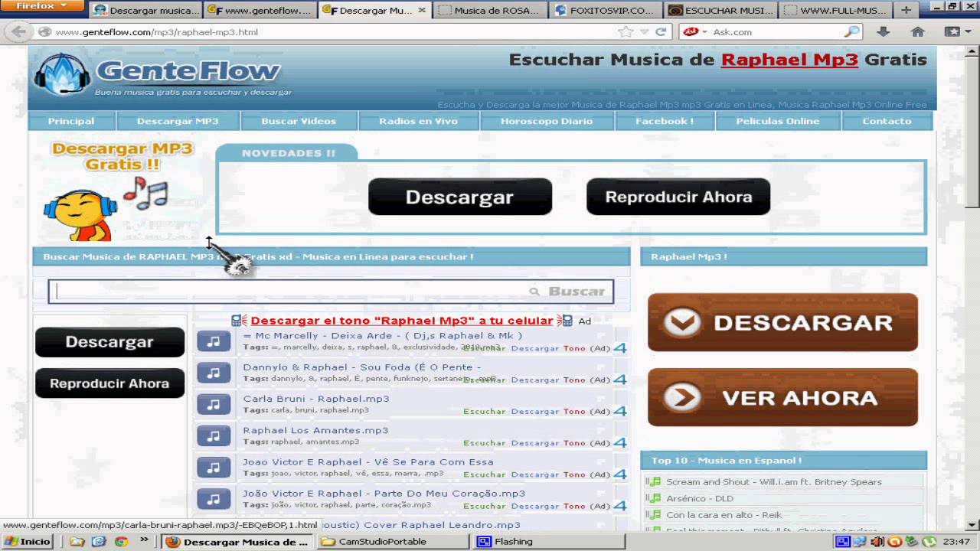Switch to the WWW.FULL-MUS... tab
This screenshot has height=551, width=980.
click(835, 11)
